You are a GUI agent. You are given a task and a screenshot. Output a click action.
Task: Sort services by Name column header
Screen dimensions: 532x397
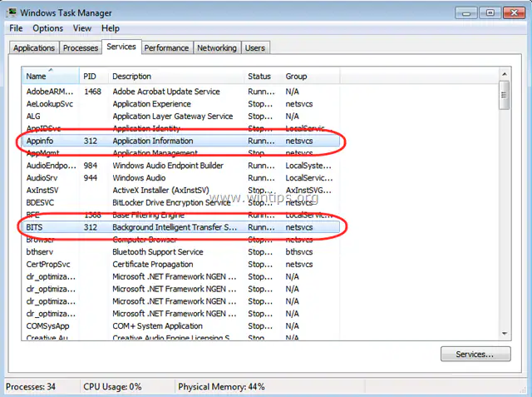coord(51,76)
